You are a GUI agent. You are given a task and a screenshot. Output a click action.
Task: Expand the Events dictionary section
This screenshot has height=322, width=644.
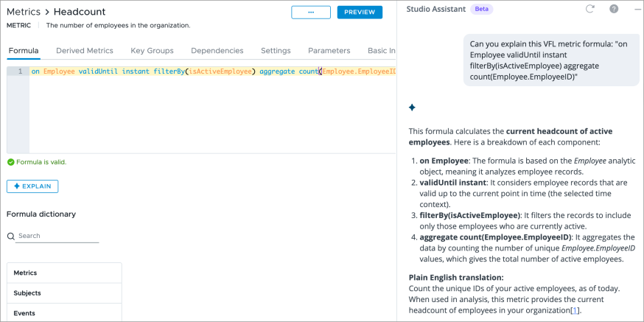point(64,313)
